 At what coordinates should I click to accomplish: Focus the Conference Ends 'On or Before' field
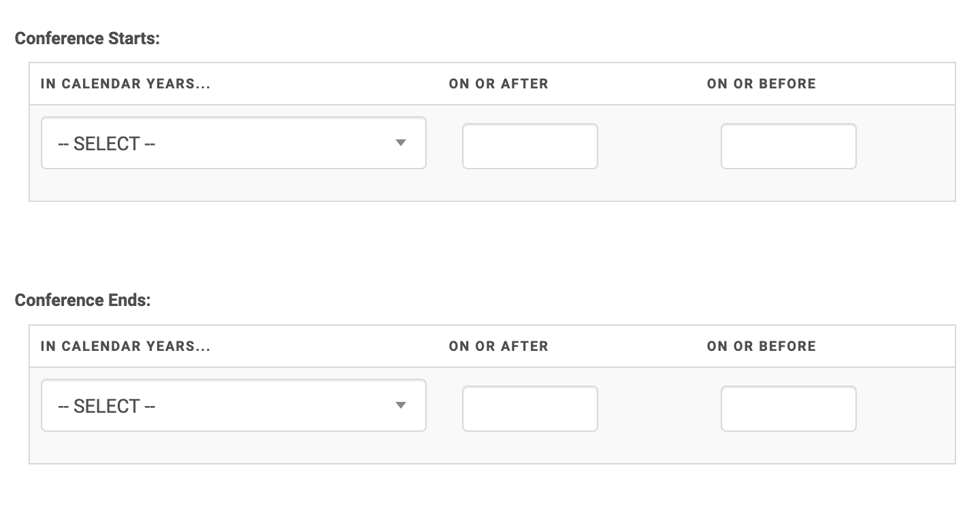pos(788,409)
